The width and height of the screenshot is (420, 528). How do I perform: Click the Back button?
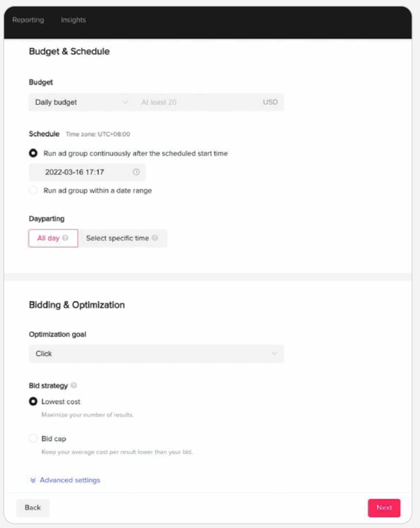pyautogui.click(x=33, y=508)
